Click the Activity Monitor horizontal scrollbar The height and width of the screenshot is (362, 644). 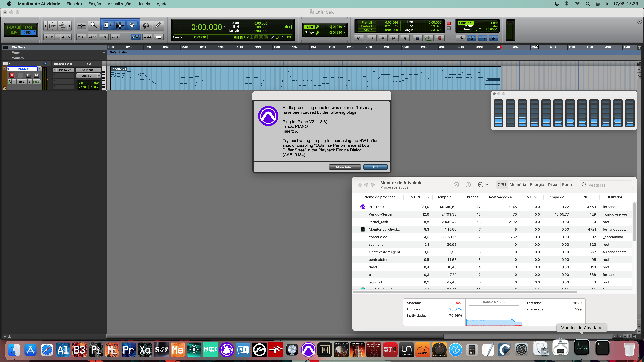465,292
